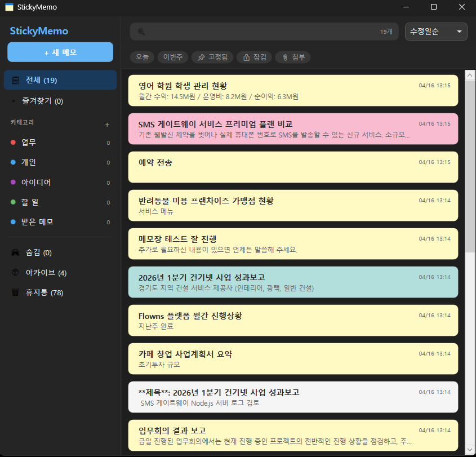The image size is (476, 457).
Task: Open the 수정일순 sort dropdown
Action: coord(436,32)
